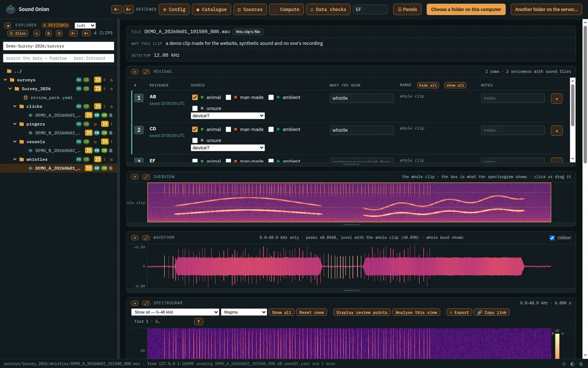Open the Sources menu
This screenshot has width=588, height=368.
coord(250,9)
